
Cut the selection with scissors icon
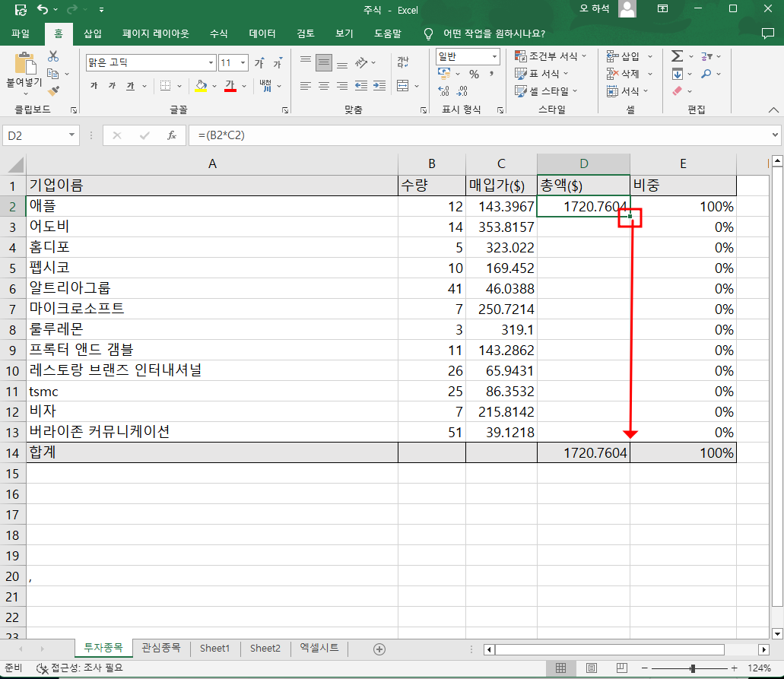pyautogui.click(x=53, y=56)
